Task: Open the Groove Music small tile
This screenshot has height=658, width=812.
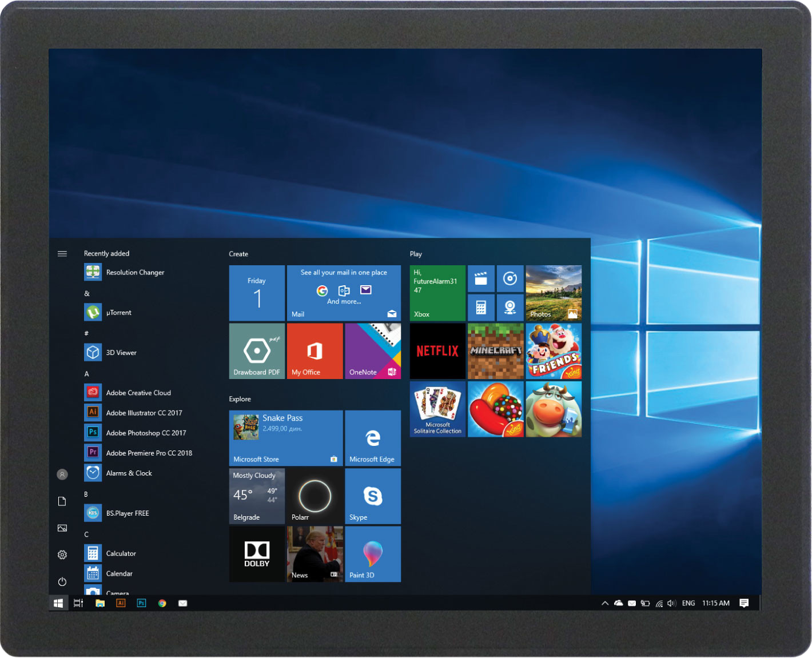Action: click(x=510, y=279)
